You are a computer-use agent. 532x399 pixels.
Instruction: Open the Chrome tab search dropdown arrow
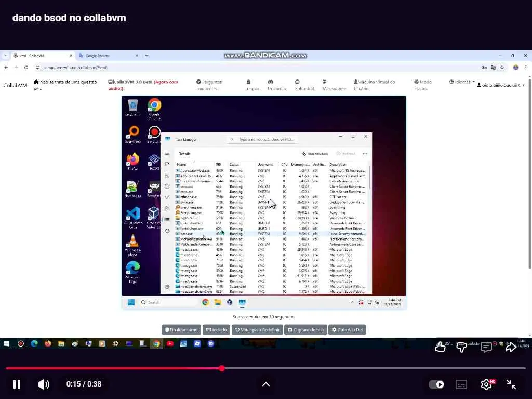coord(5,55)
